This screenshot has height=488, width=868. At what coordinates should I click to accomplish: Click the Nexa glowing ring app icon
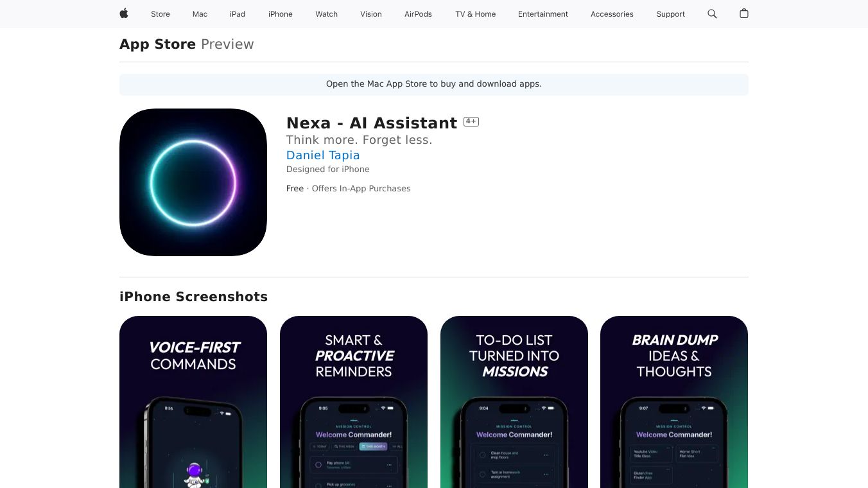tap(193, 182)
